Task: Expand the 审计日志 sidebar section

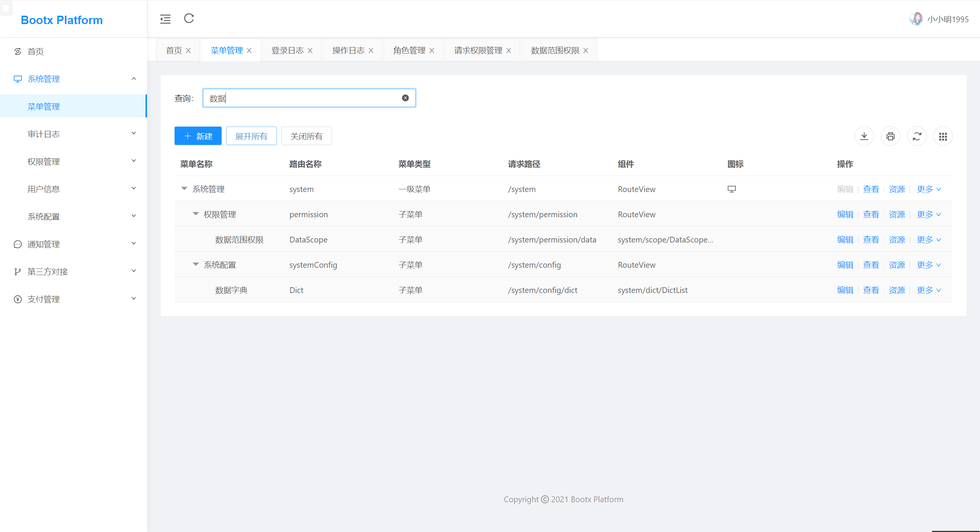Action: coord(73,133)
